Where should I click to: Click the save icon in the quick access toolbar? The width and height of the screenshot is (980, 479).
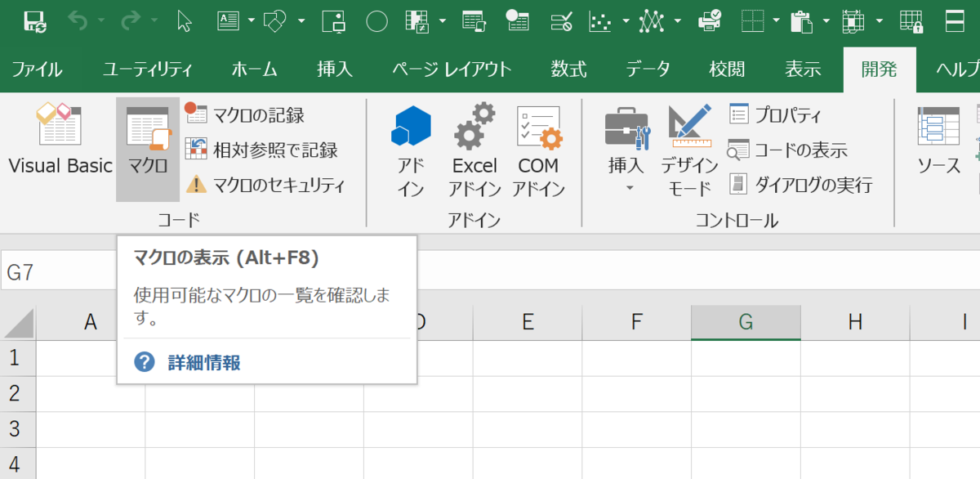click(x=34, y=21)
